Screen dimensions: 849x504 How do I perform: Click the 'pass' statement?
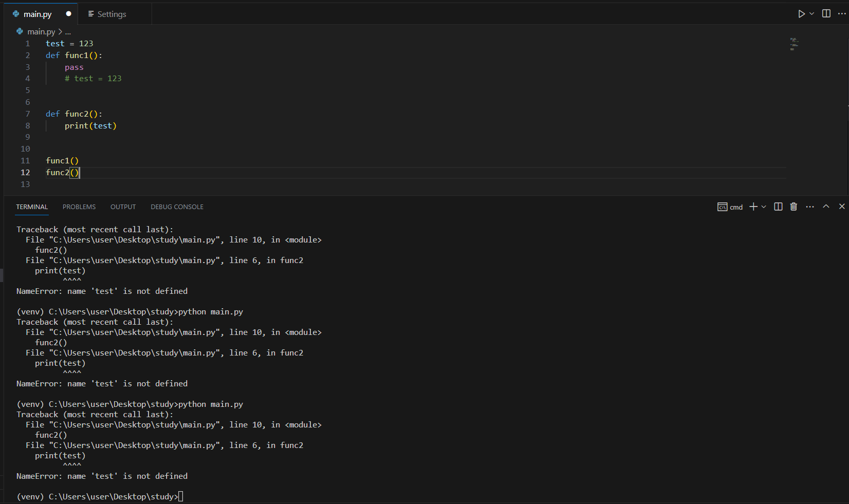tap(74, 67)
